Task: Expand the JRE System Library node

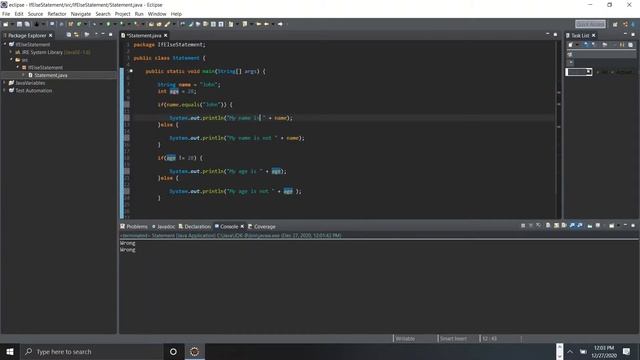Action: point(11,52)
